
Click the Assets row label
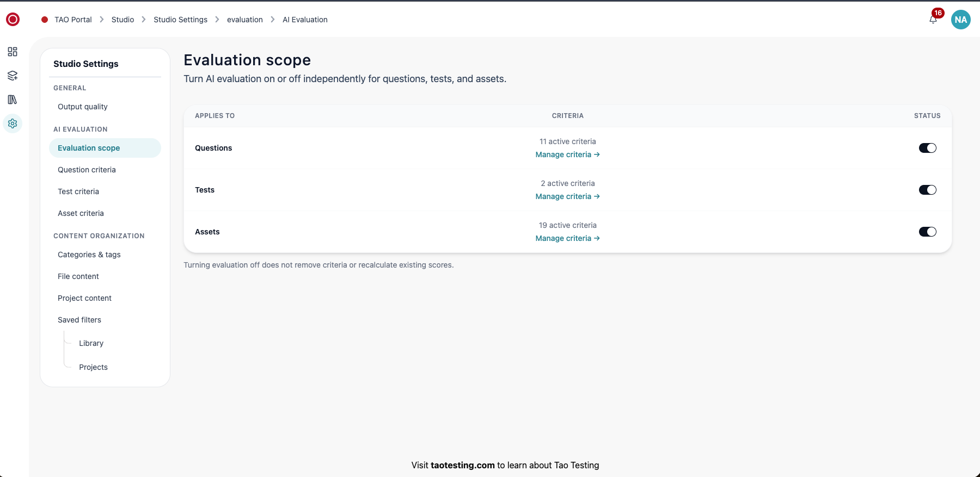[207, 232]
